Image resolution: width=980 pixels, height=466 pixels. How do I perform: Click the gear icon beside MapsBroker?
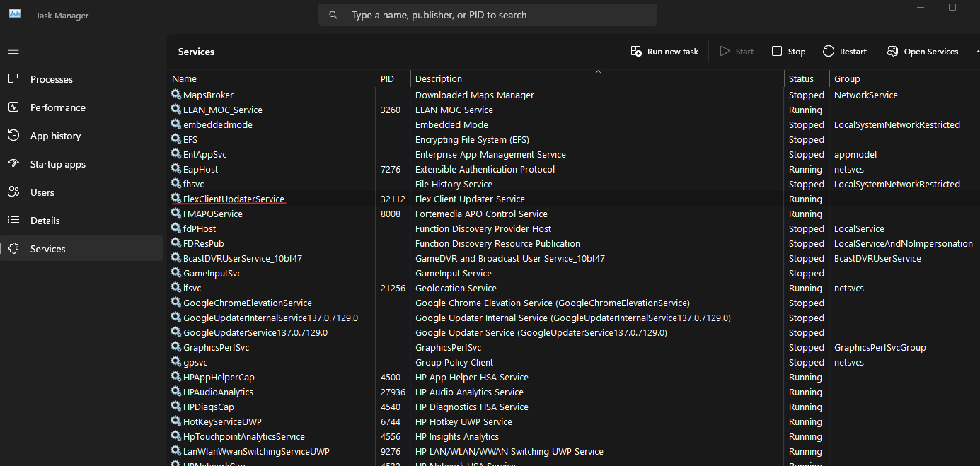176,95
